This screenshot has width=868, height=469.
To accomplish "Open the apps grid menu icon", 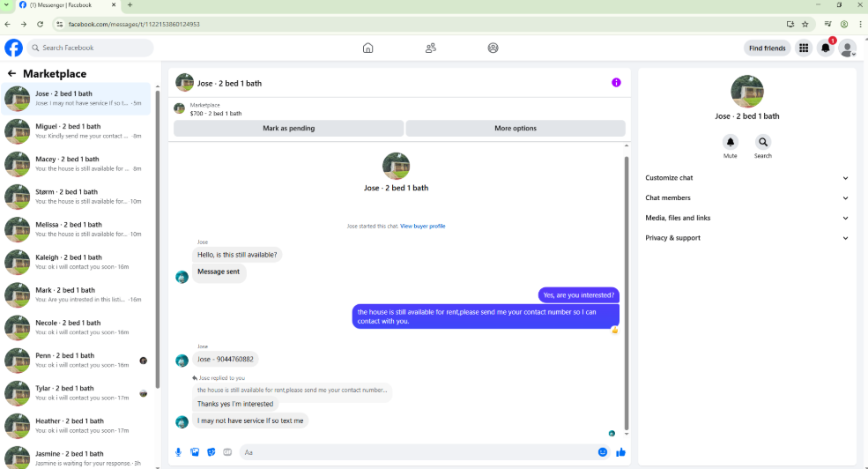I will tap(804, 48).
